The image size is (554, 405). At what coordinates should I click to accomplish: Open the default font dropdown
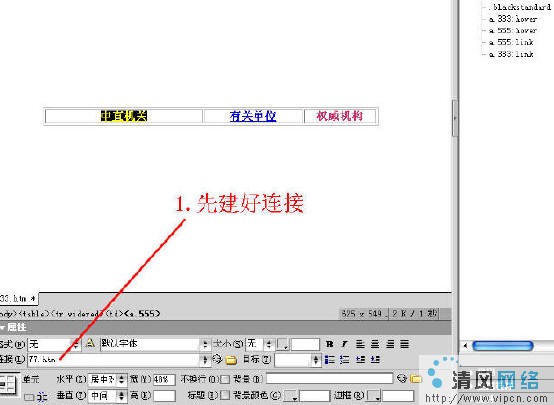tap(155, 344)
